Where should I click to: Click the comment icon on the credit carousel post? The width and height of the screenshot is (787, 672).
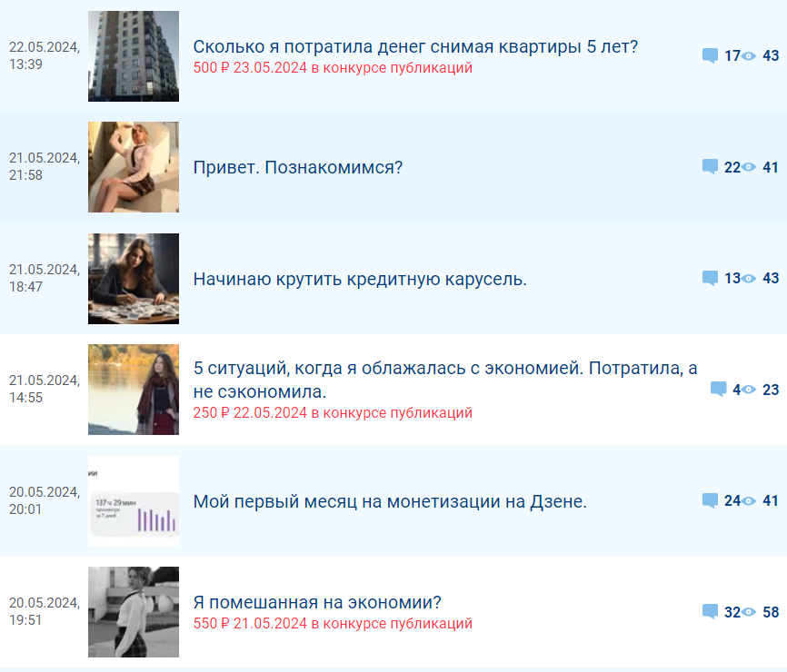(710, 279)
